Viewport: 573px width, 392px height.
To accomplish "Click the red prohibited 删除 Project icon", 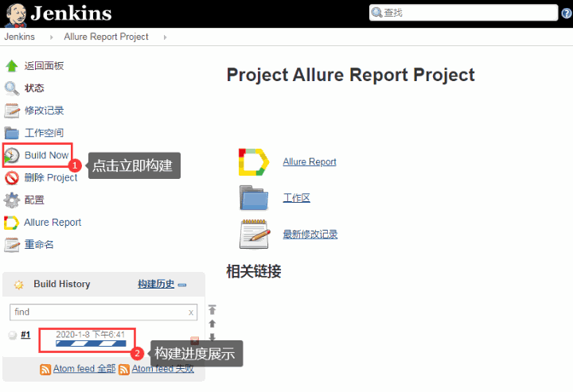I will [12, 178].
